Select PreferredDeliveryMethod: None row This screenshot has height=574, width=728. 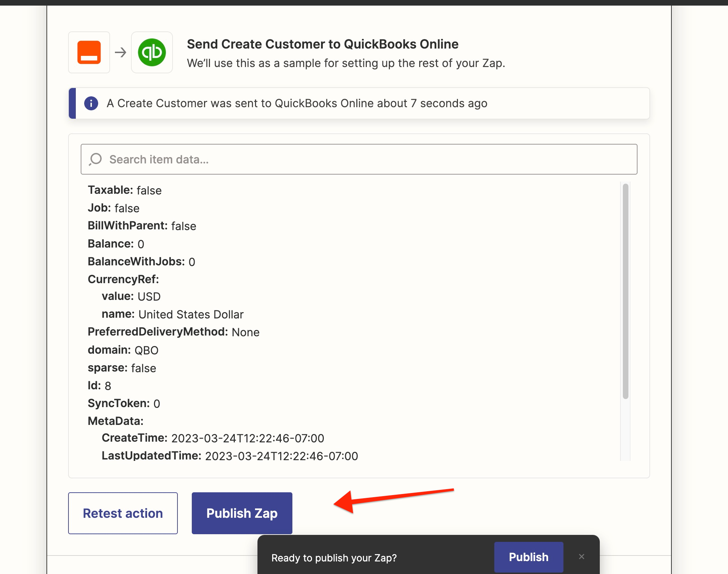click(x=174, y=332)
